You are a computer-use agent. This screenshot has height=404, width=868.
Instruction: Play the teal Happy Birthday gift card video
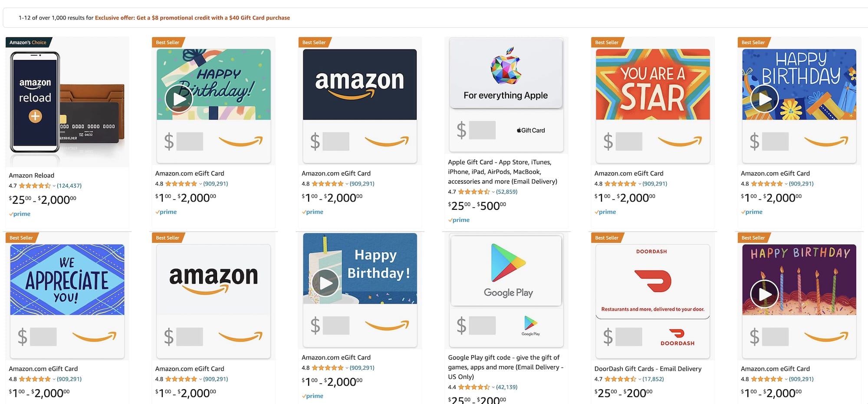(178, 98)
